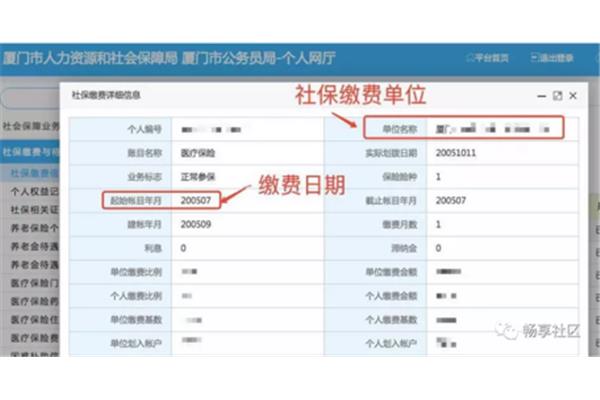Open the 平台首页 link in header

488,58
